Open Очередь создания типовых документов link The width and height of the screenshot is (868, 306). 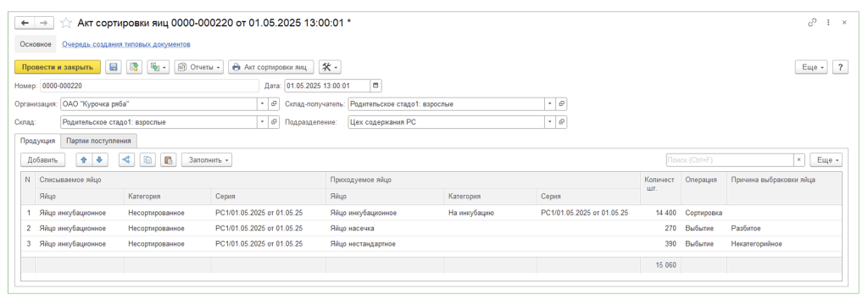126,44
